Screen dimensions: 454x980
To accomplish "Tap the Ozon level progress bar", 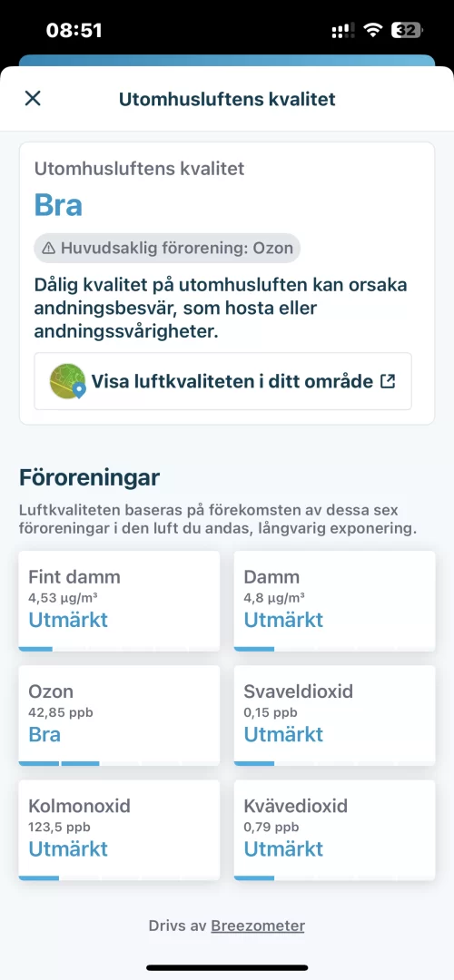I will tap(120, 763).
